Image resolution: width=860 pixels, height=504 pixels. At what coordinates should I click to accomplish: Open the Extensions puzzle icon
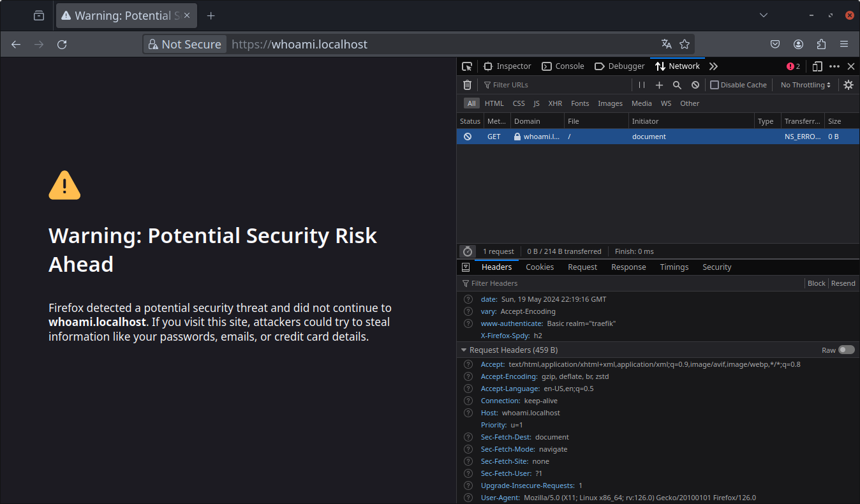(821, 44)
